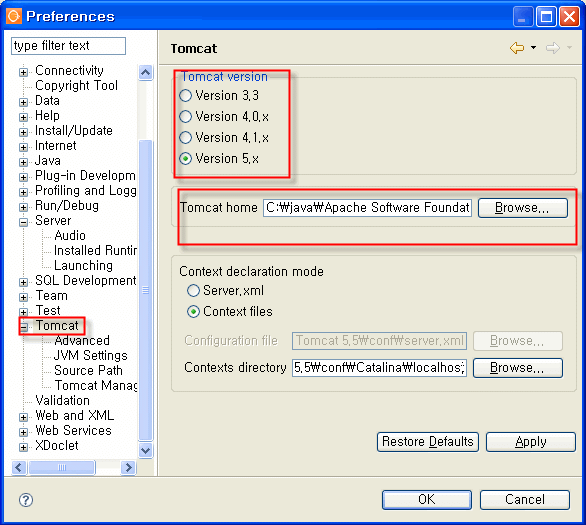This screenshot has width=586, height=525.
Task: Click the Contexts directory path field
Action: 379,368
